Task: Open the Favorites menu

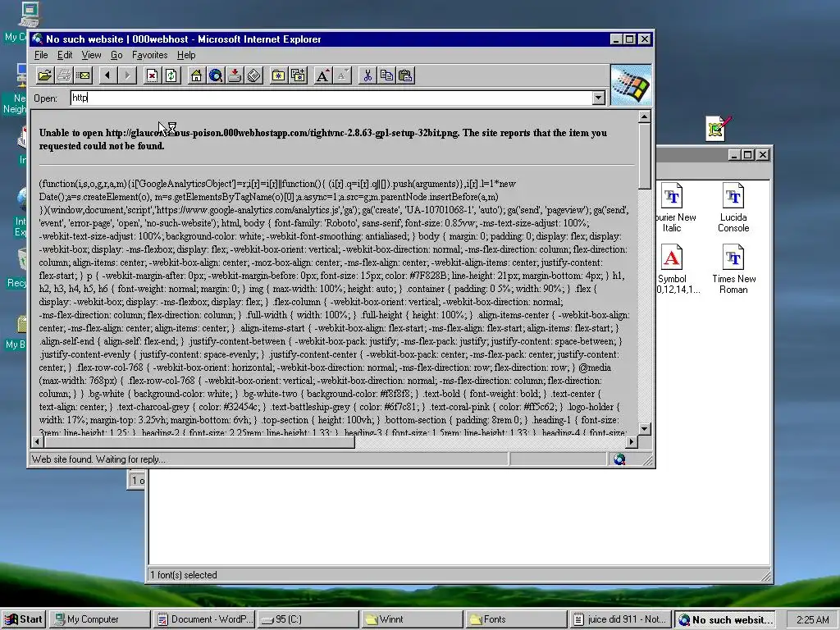Action: (150, 55)
